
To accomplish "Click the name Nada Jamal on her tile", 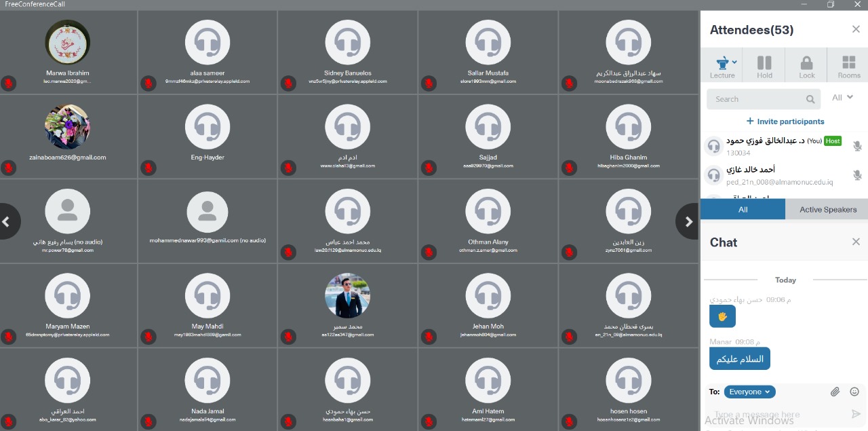I will (x=208, y=411).
